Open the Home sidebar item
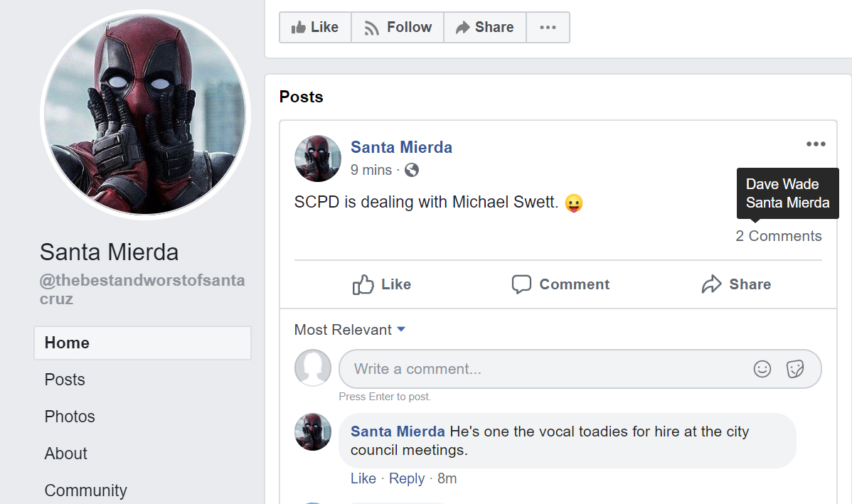The width and height of the screenshot is (852, 504). tap(142, 343)
